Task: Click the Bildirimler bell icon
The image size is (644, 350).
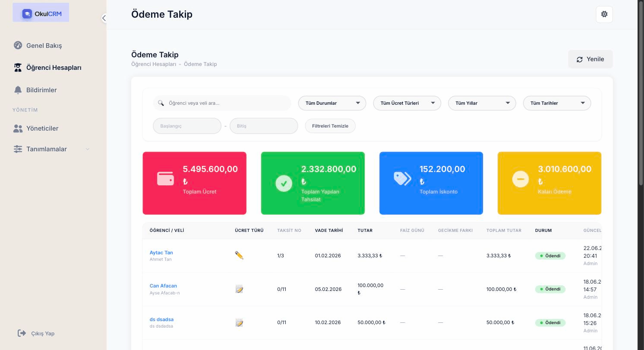Action: pyautogui.click(x=18, y=90)
